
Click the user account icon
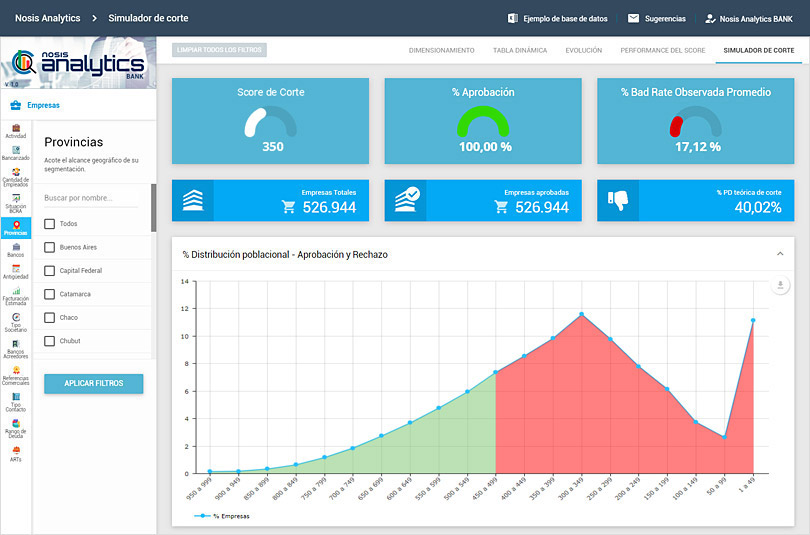pos(710,19)
